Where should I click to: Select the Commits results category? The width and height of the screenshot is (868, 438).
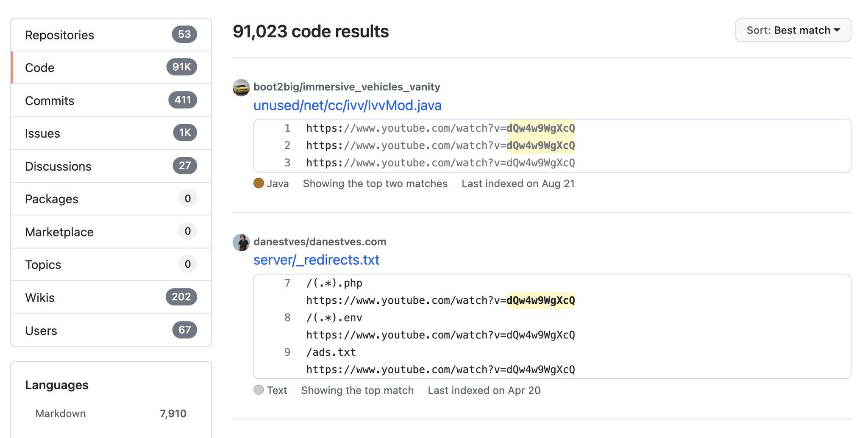tap(111, 100)
